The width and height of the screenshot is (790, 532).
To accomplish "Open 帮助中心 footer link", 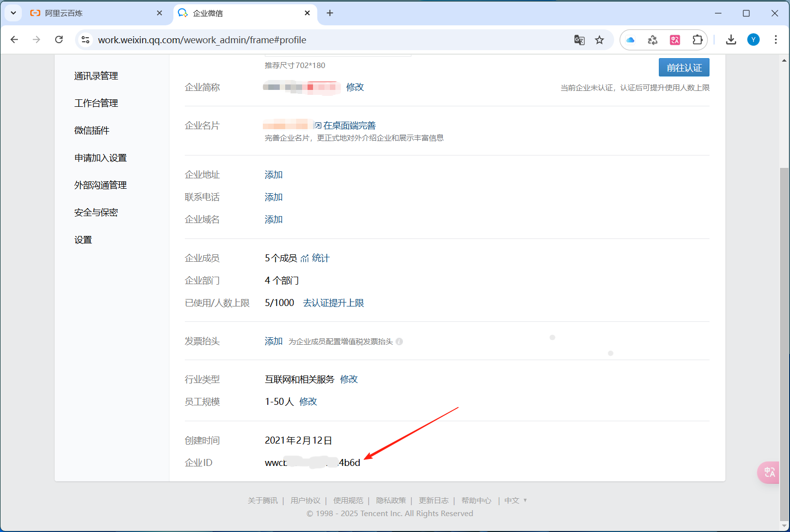I will pos(476,501).
